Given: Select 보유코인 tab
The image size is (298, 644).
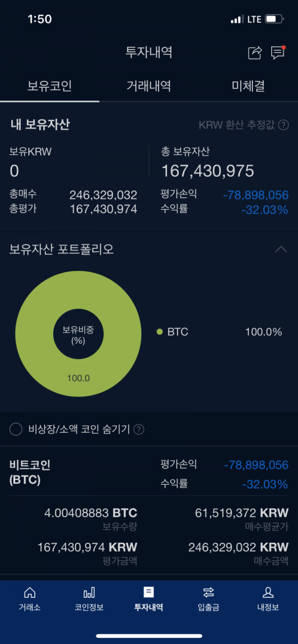Looking at the screenshot, I should 50,86.
